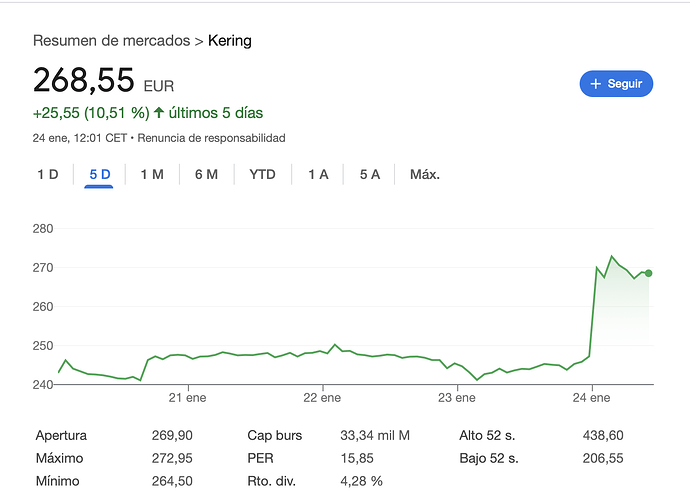
Task: Open the Resumen de mercados link
Action: (x=111, y=40)
